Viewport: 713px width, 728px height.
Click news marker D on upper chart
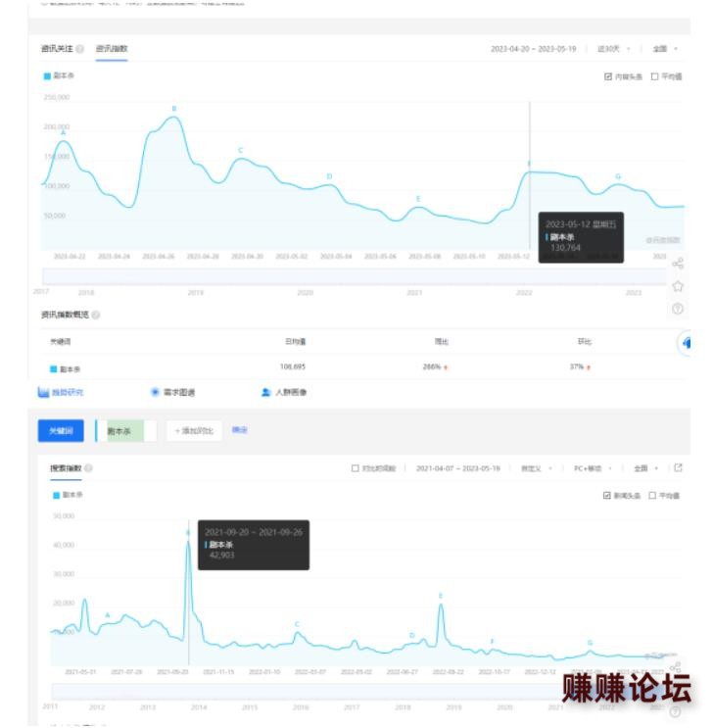click(x=330, y=176)
